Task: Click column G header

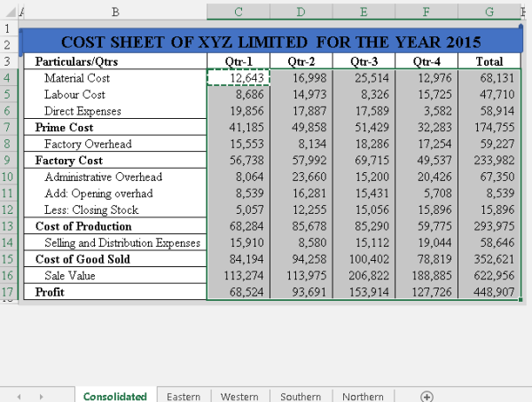Action: [489, 11]
